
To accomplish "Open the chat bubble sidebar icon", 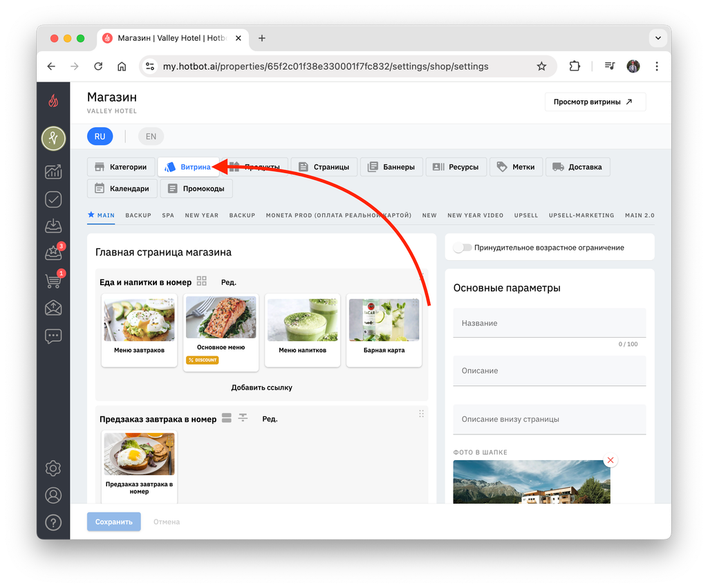I will click(53, 336).
